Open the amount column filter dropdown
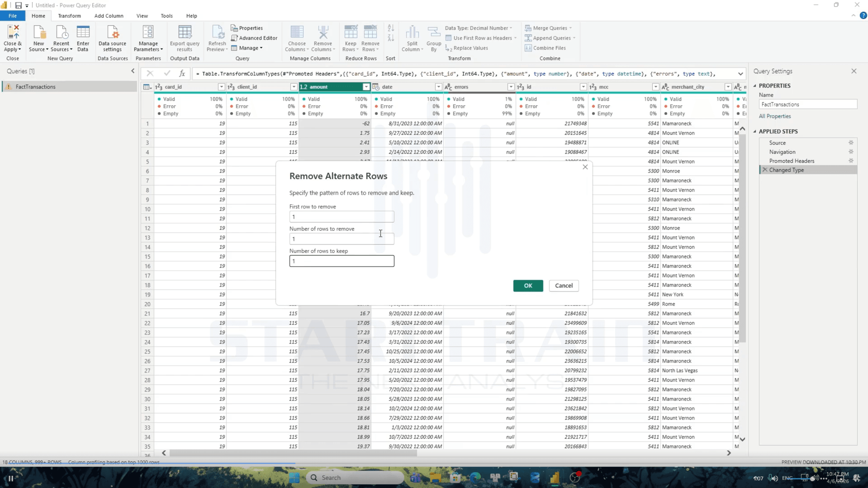 coord(366,87)
